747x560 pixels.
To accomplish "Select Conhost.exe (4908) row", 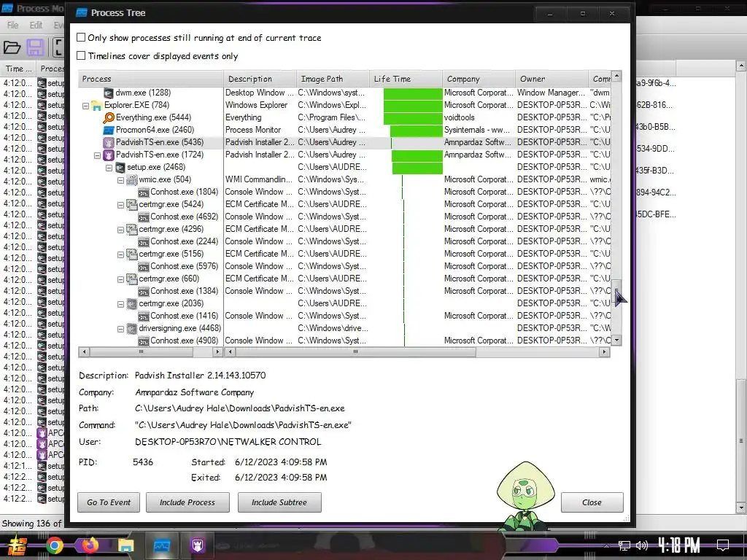I will [x=344, y=341].
